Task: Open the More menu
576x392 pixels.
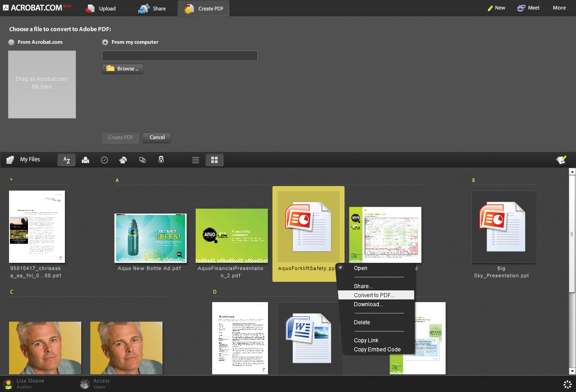Action: click(559, 8)
